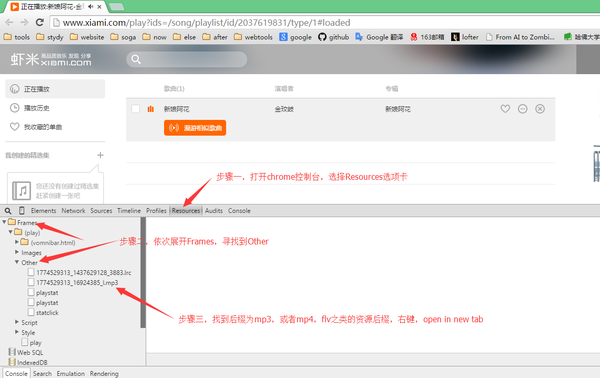Select the 1774529313_1437629128_3883.lrc resource
600x378 pixels.
80,272
